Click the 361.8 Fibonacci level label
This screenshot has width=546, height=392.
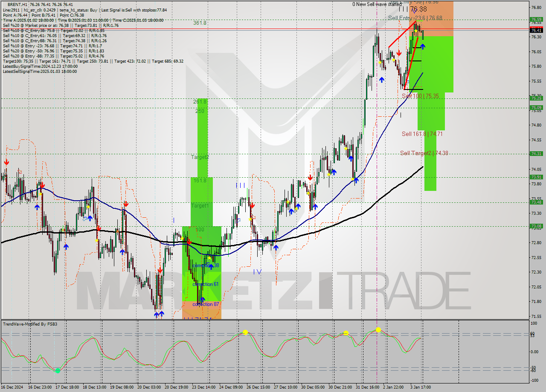point(200,23)
